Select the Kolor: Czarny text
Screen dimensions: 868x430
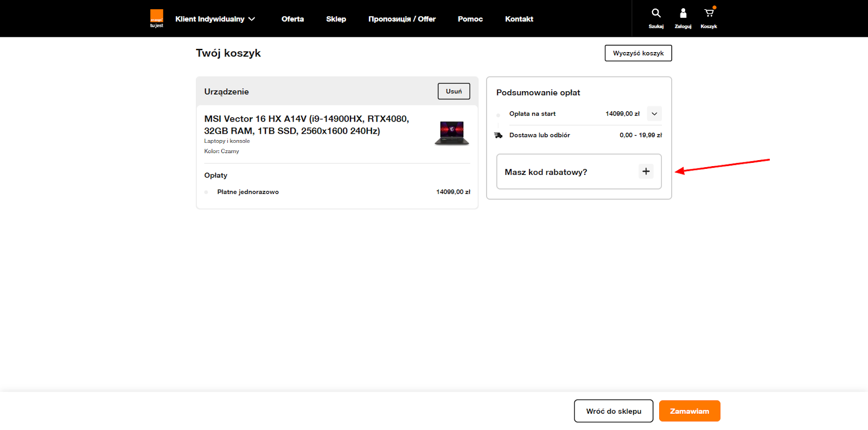221,151
